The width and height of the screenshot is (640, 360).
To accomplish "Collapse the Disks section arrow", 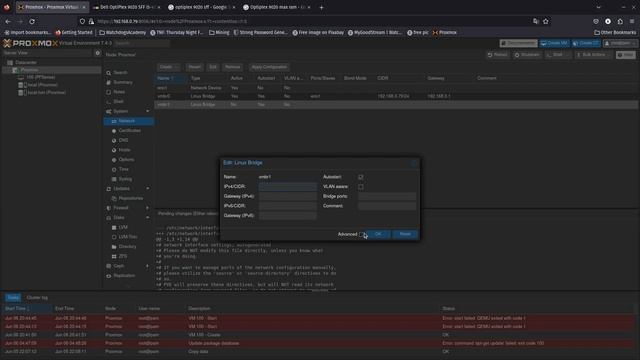I will coord(148,218).
